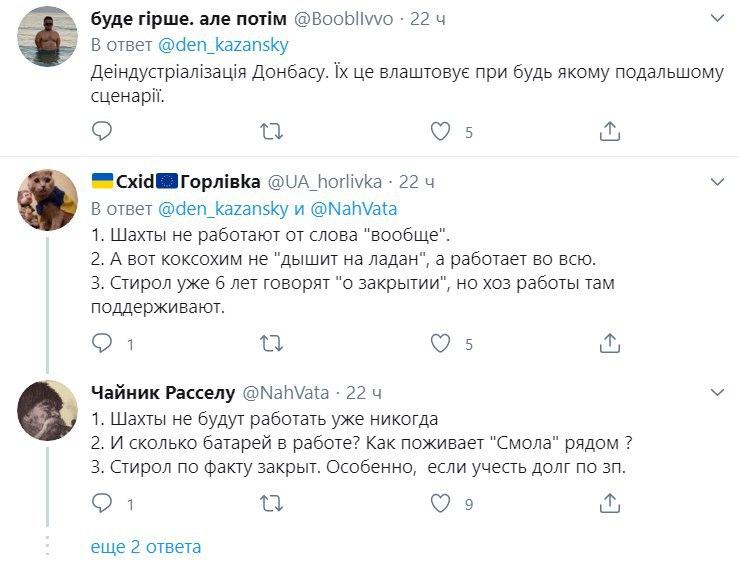Share the UA_horlivka tweet

[610, 344]
